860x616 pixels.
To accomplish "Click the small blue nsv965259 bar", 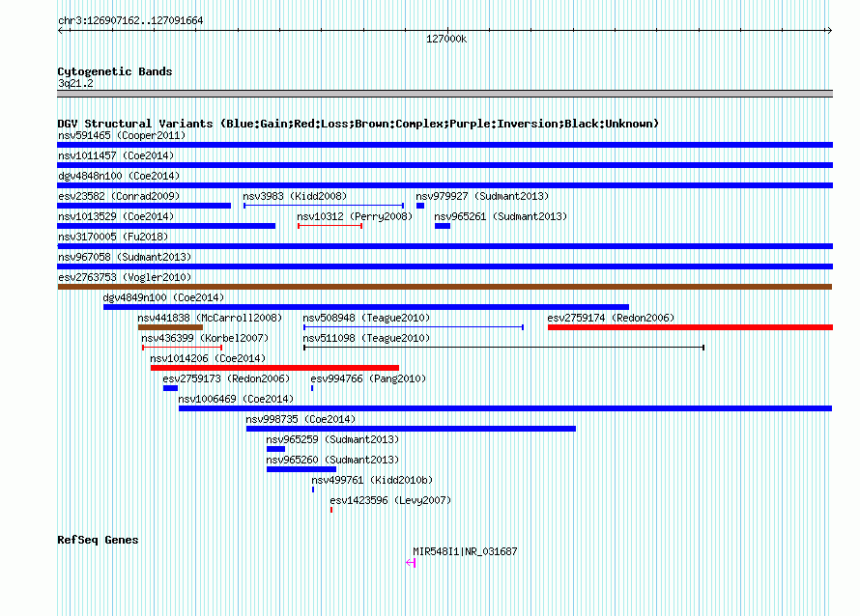I will [276, 449].
